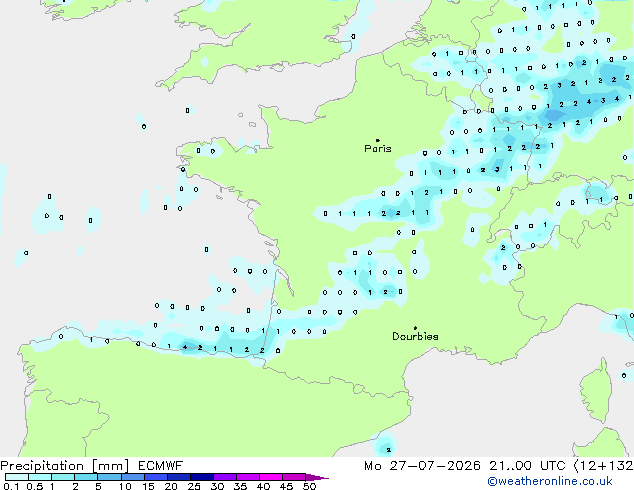Screen dimensions: 634x490
Task: Click the legend value label 0.1
Action: coord(11,486)
